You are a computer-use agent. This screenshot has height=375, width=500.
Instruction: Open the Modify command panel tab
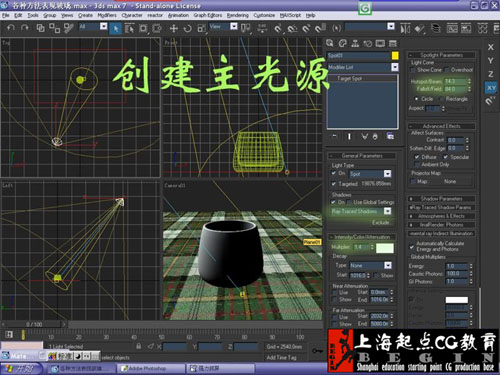pyautogui.click(x=343, y=43)
